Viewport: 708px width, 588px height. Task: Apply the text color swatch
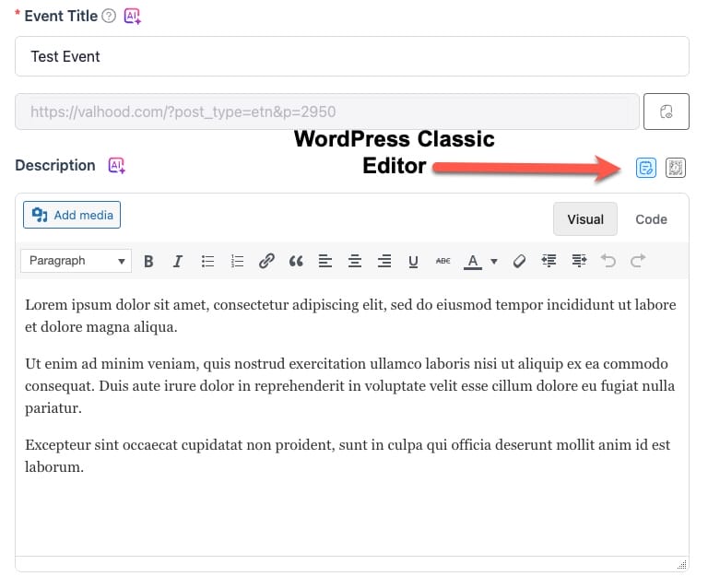pyautogui.click(x=473, y=261)
